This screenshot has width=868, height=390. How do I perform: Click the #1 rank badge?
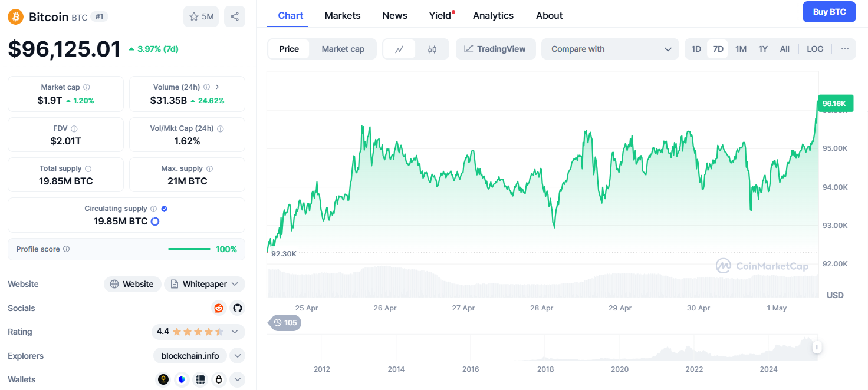click(x=100, y=16)
